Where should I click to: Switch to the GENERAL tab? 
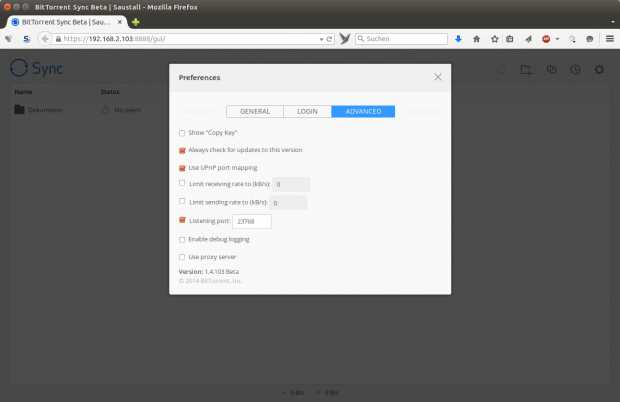(255, 111)
